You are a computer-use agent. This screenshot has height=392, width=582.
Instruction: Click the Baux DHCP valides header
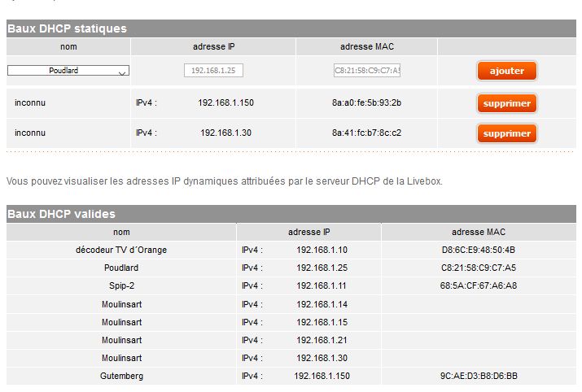pyautogui.click(x=62, y=214)
